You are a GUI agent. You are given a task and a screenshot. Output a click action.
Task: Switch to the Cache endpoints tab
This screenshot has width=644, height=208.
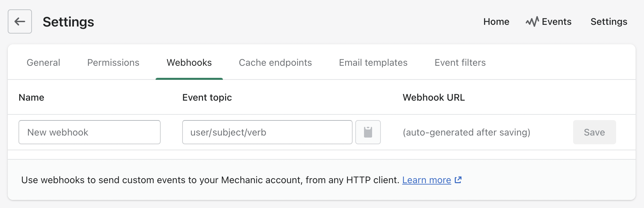[x=275, y=63]
